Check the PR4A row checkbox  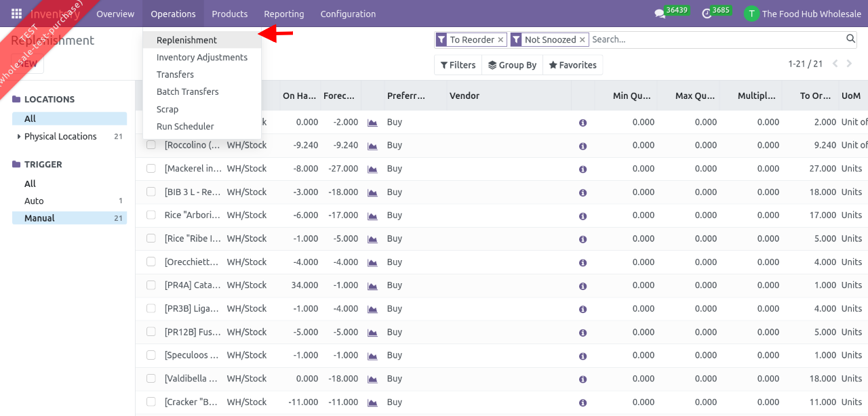pos(151,285)
